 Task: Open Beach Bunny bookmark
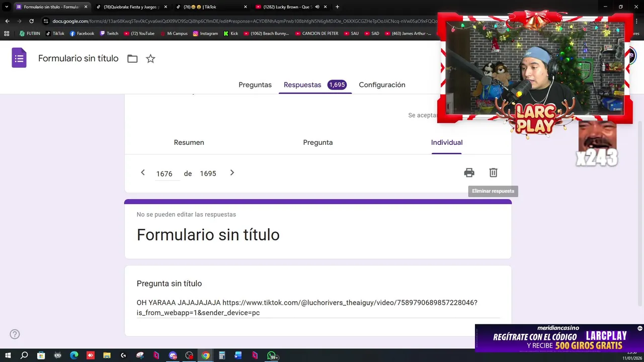tap(266, 34)
